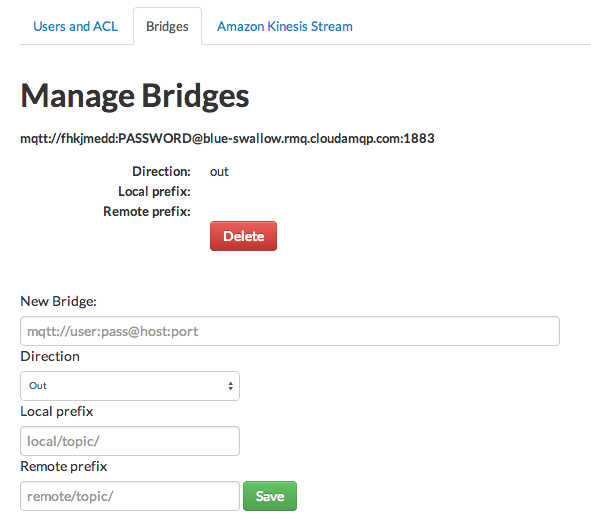
Task: Open the Direction dropdown showing Out
Action: coord(130,386)
